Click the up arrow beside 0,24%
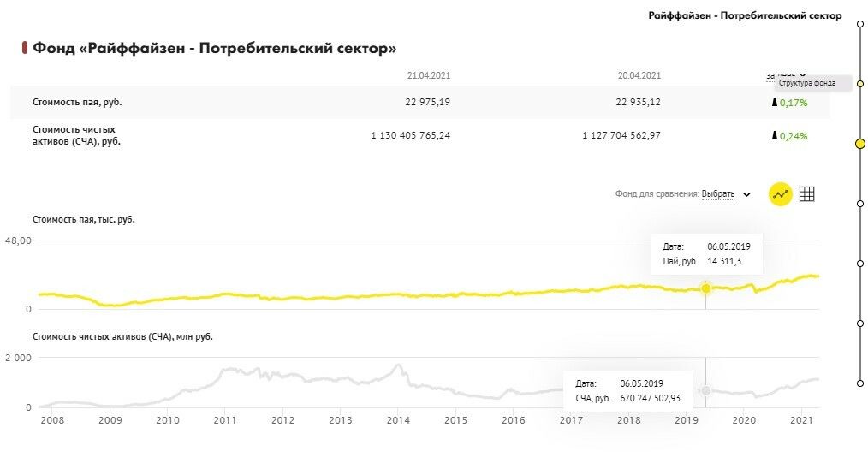This screenshot has width=868, height=457. click(x=775, y=135)
